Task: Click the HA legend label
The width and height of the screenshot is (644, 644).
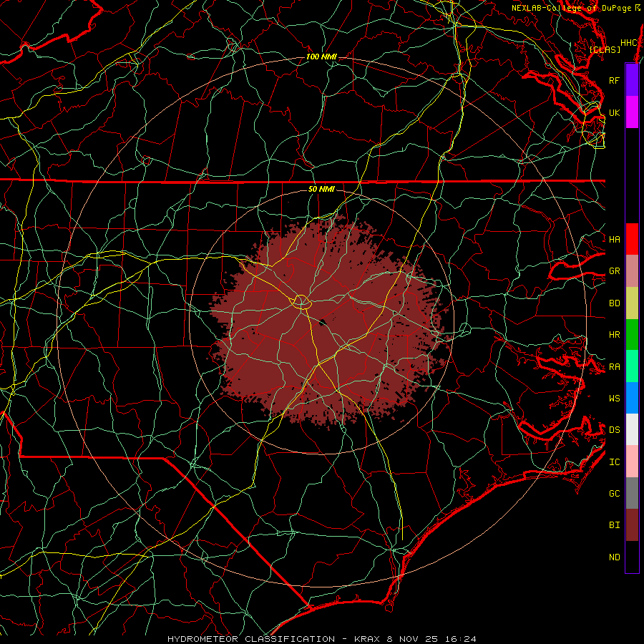Action: coord(614,239)
